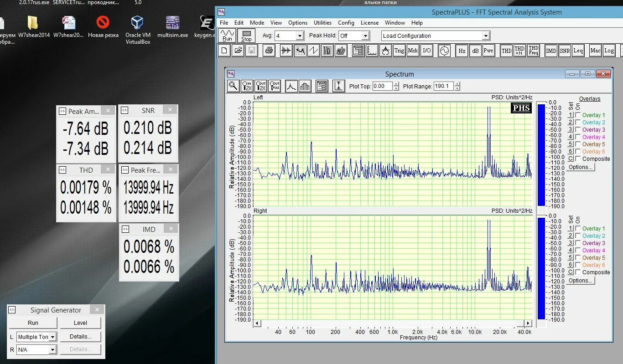
Task: Open Signal Generator R channel N/A dropdown
Action: [x=53, y=350]
